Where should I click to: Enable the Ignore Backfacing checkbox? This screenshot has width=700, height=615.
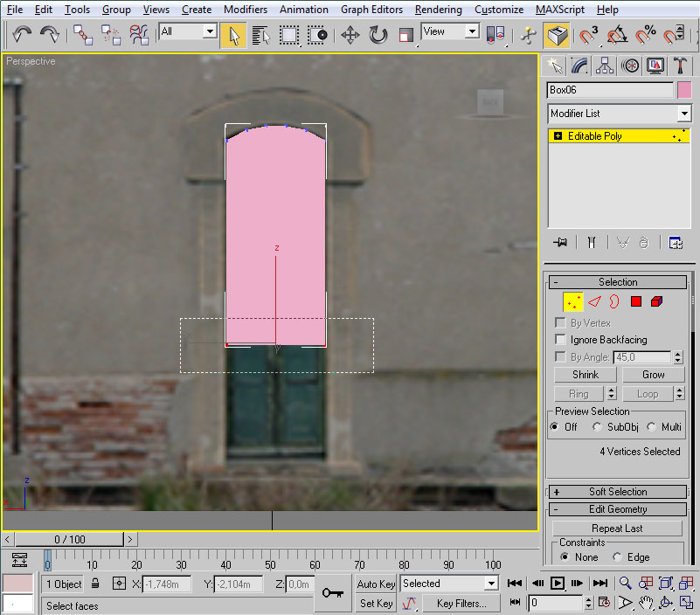tap(561, 339)
